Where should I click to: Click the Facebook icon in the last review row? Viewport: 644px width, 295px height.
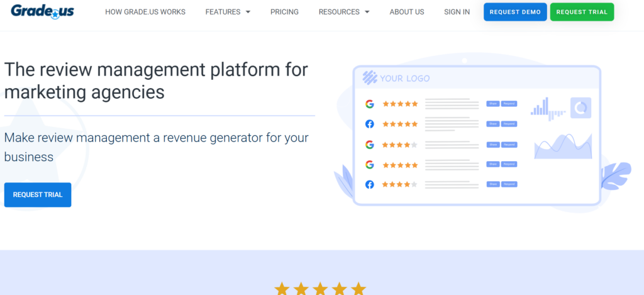click(370, 184)
